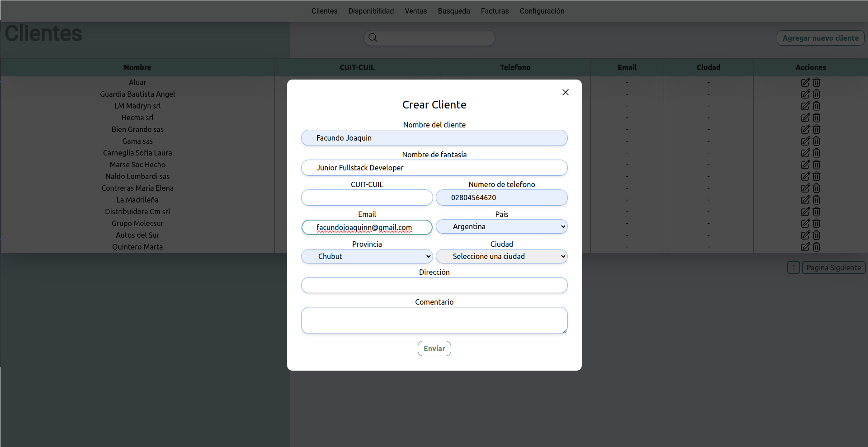Delete the Gama sas client
Viewport: 868px width, 447px height.
click(x=816, y=141)
